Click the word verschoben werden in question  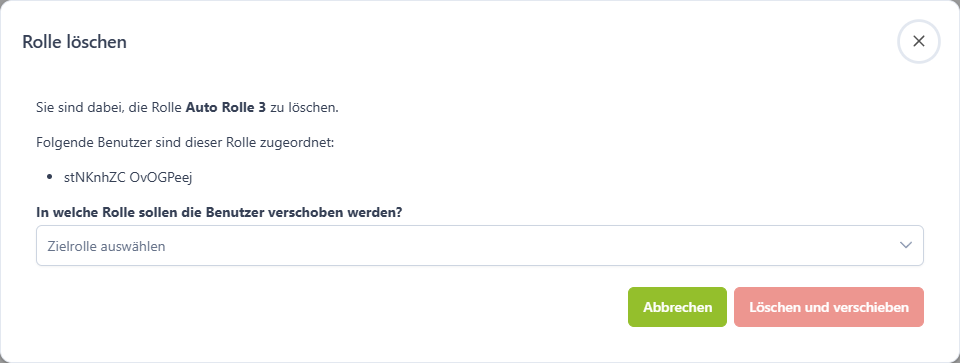(x=347, y=212)
